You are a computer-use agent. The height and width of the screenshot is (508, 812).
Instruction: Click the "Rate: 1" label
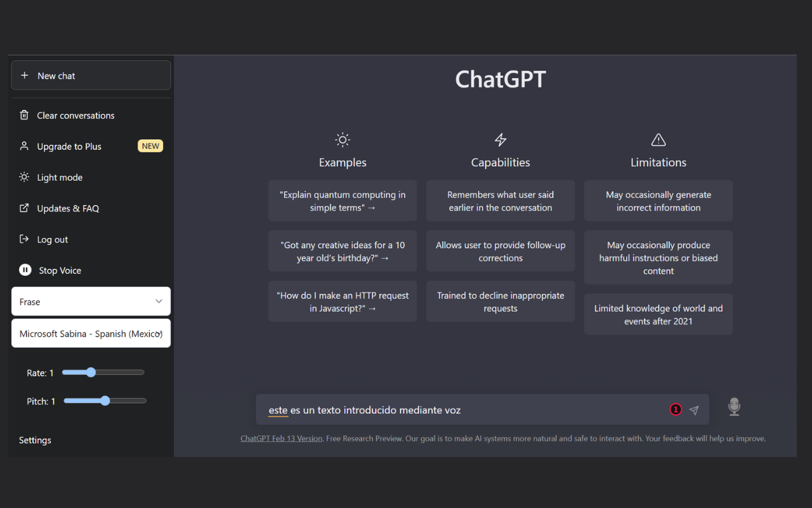coord(40,373)
